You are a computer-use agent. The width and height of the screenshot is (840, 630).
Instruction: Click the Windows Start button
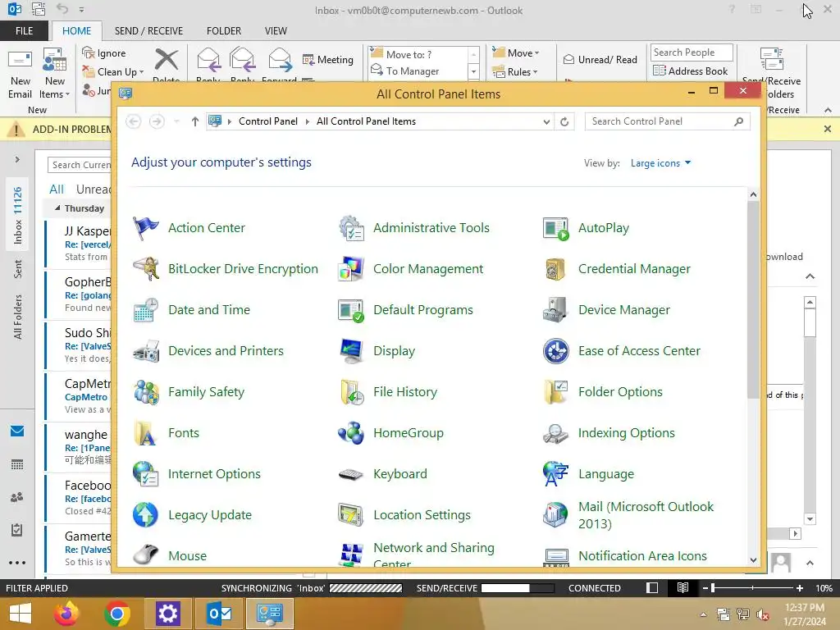coord(21,614)
